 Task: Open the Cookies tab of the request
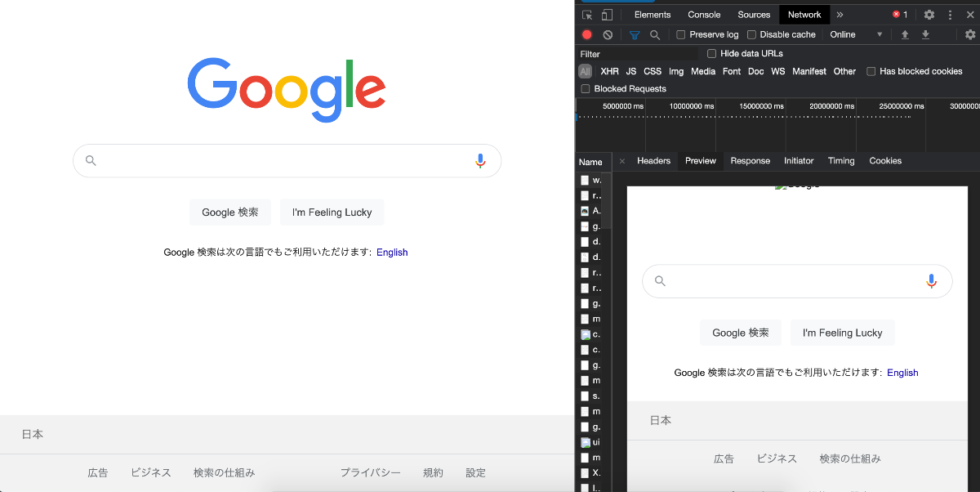tap(885, 161)
